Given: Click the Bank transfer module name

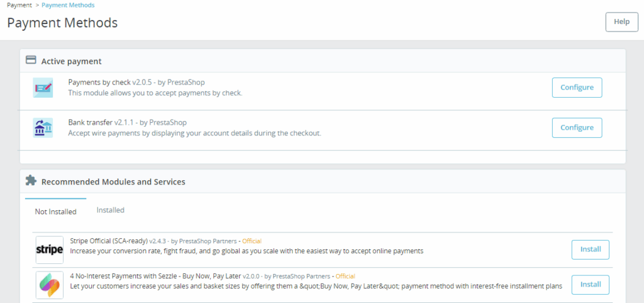Looking at the screenshot, I should pyautogui.click(x=91, y=122).
